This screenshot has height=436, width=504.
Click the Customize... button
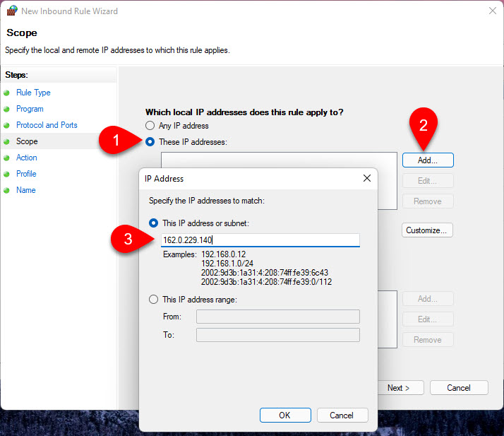click(427, 230)
